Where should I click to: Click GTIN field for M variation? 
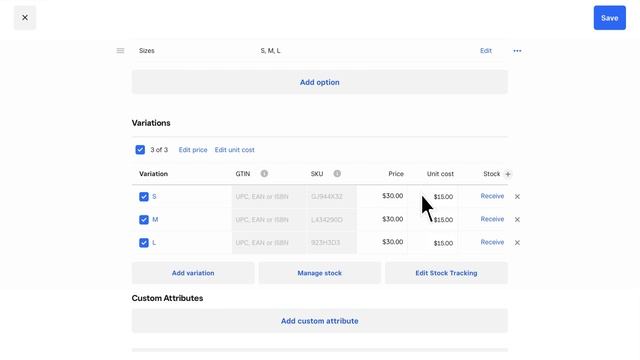coord(268,220)
